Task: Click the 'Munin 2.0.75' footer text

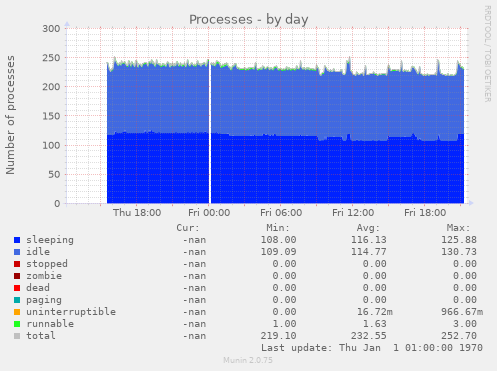Action: click(248, 360)
